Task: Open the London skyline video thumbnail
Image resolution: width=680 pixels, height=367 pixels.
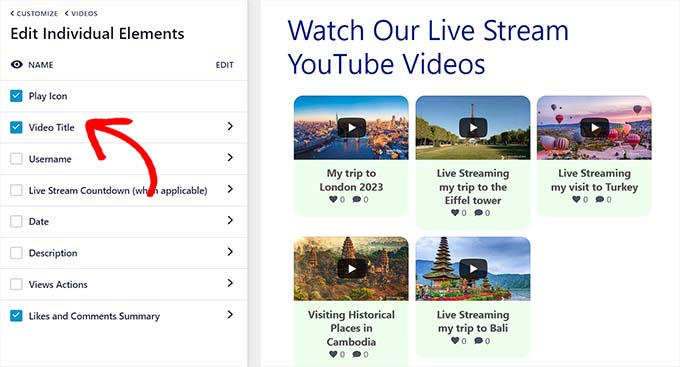Action: point(351,128)
